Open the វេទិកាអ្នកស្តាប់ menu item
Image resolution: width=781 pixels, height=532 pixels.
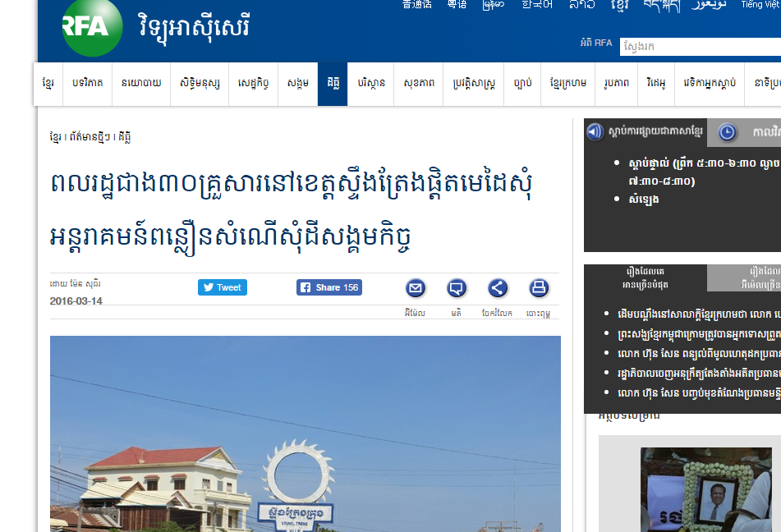710,84
